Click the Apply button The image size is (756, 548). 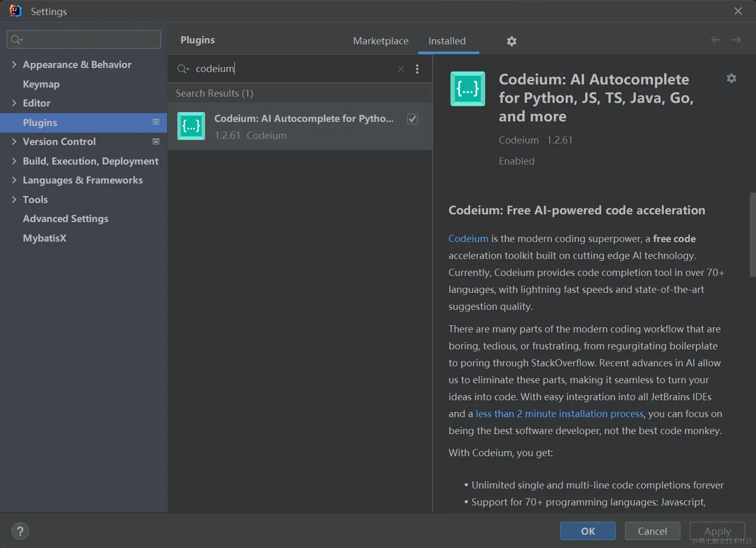[717, 531]
